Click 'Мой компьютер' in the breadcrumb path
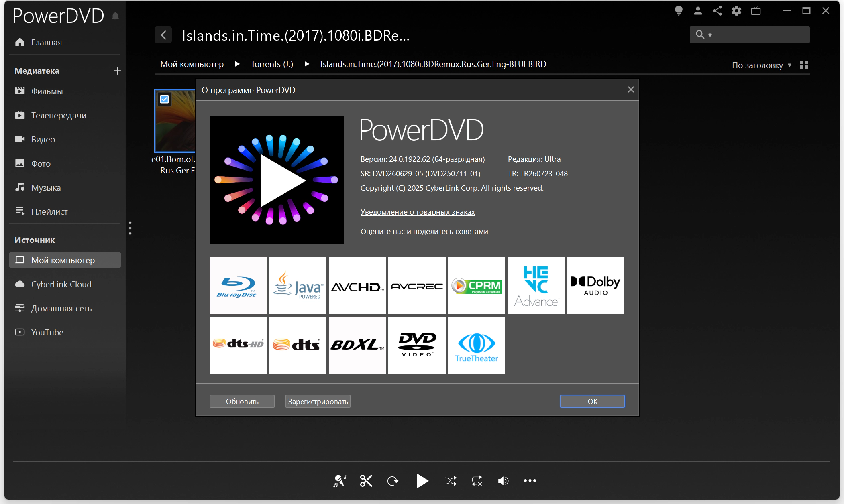This screenshot has width=844, height=504. coord(192,64)
